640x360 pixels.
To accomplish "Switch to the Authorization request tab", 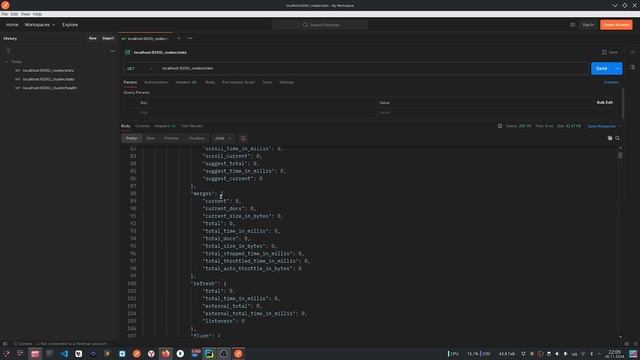I will click(156, 82).
